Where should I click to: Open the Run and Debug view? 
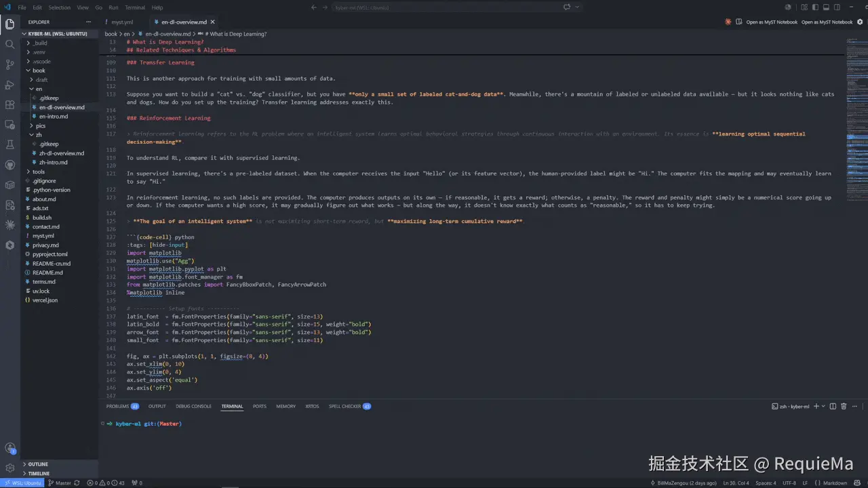pos(9,85)
